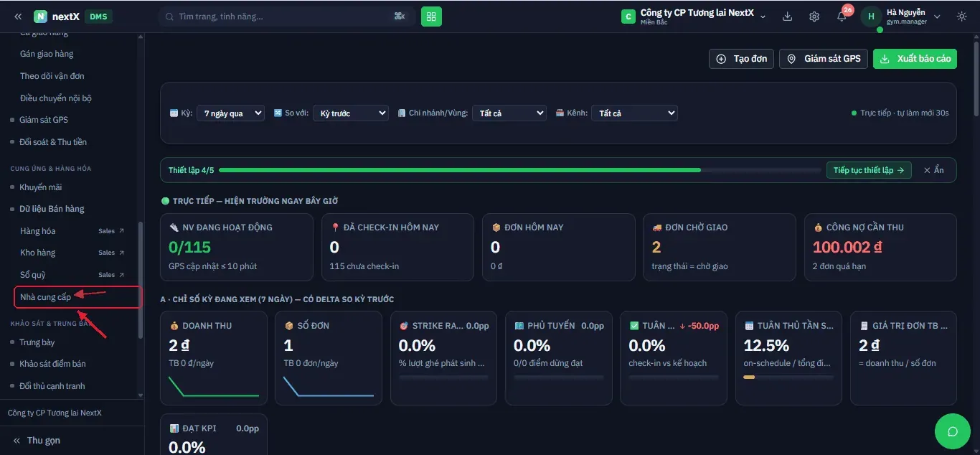980x455 pixels.
Task: Expand Dữ liệu Bán hàng menu group
Action: (52, 209)
